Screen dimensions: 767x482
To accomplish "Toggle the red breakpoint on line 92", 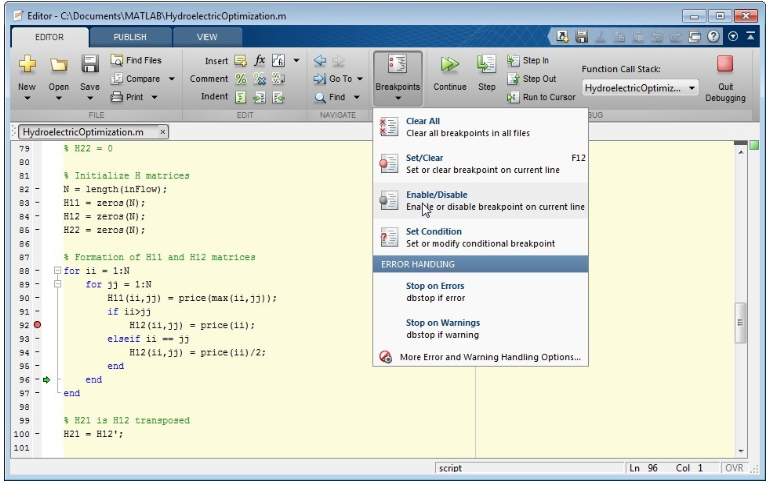I will (37, 325).
